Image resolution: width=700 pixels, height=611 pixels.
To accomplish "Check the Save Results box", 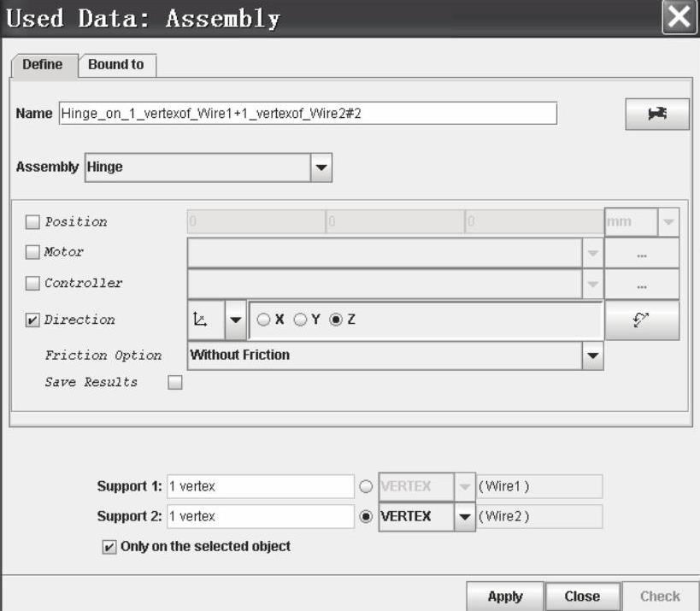I will (175, 383).
